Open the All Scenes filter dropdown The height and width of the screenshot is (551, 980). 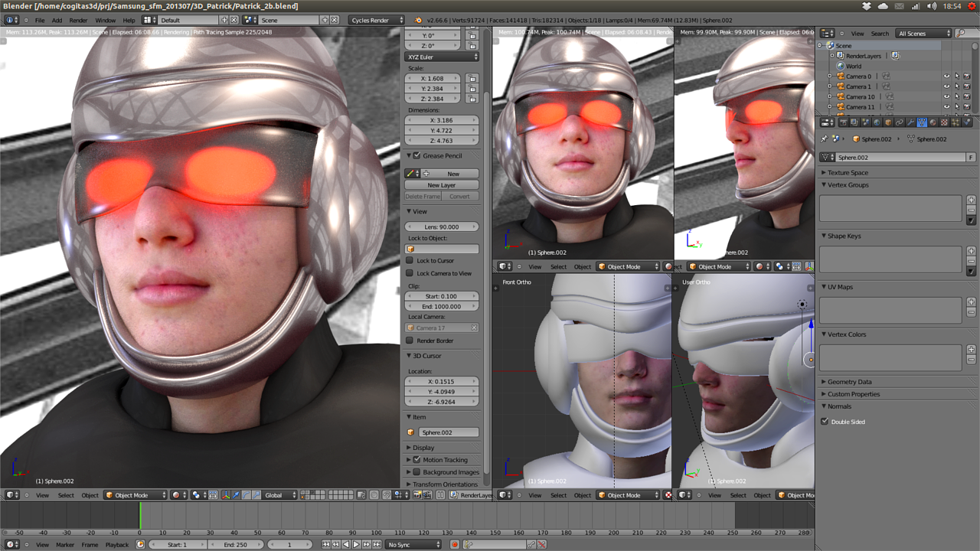pyautogui.click(x=923, y=33)
